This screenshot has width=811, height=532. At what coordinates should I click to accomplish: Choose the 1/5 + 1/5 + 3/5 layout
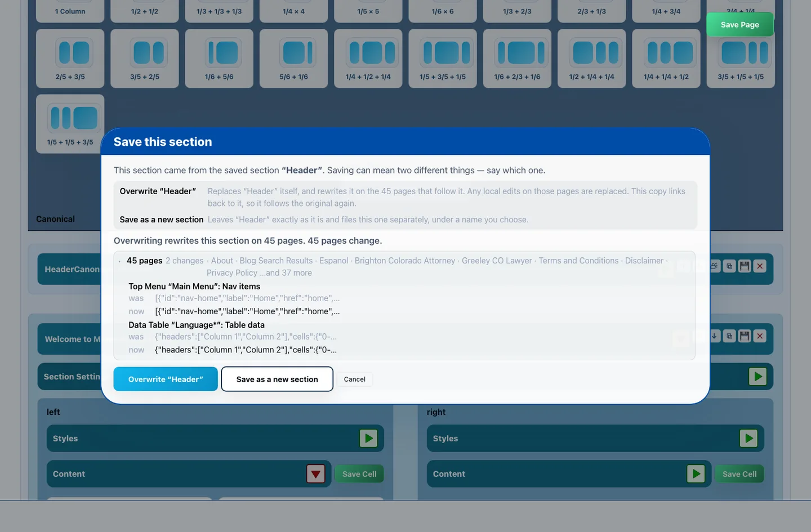point(70,124)
